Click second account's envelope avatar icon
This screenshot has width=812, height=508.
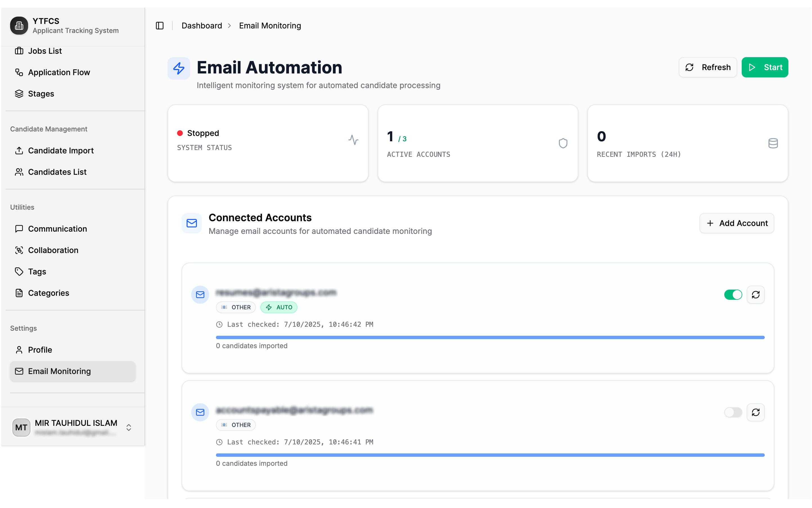(x=200, y=412)
